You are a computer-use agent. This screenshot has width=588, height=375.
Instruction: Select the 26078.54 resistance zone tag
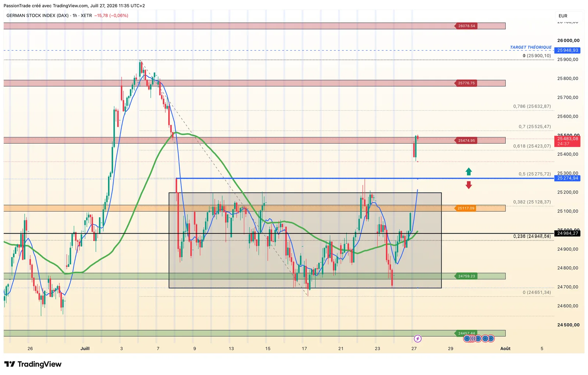coord(466,26)
